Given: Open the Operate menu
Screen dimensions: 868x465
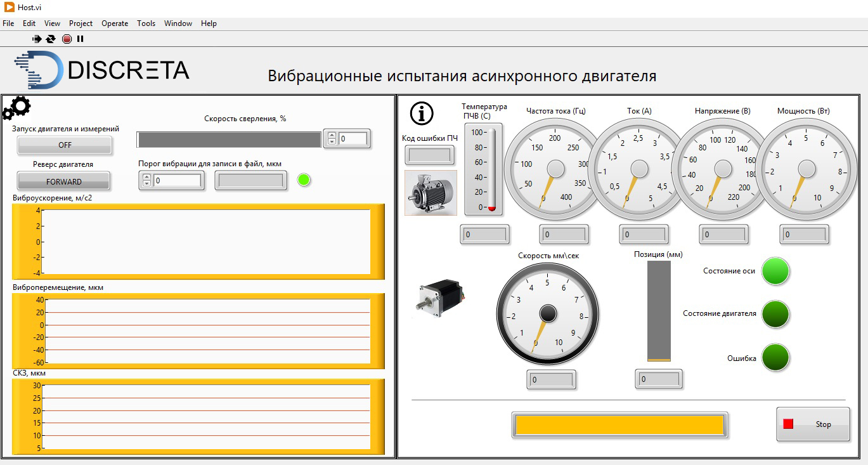Looking at the screenshot, I should [x=115, y=23].
